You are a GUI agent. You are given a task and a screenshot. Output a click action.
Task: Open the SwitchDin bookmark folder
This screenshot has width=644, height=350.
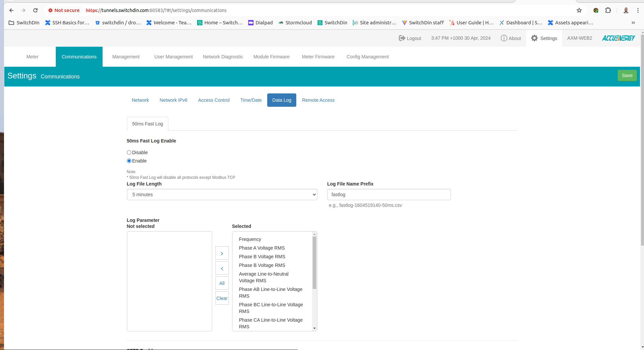(x=24, y=23)
